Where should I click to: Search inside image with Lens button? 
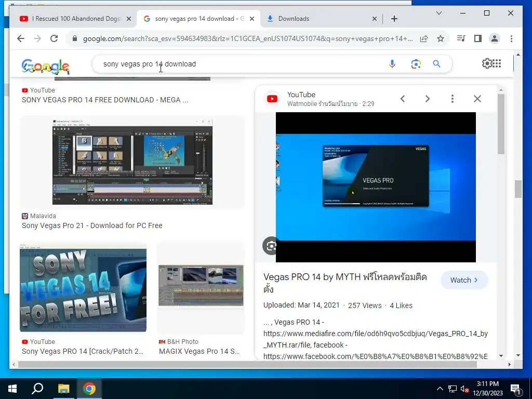point(270,246)
